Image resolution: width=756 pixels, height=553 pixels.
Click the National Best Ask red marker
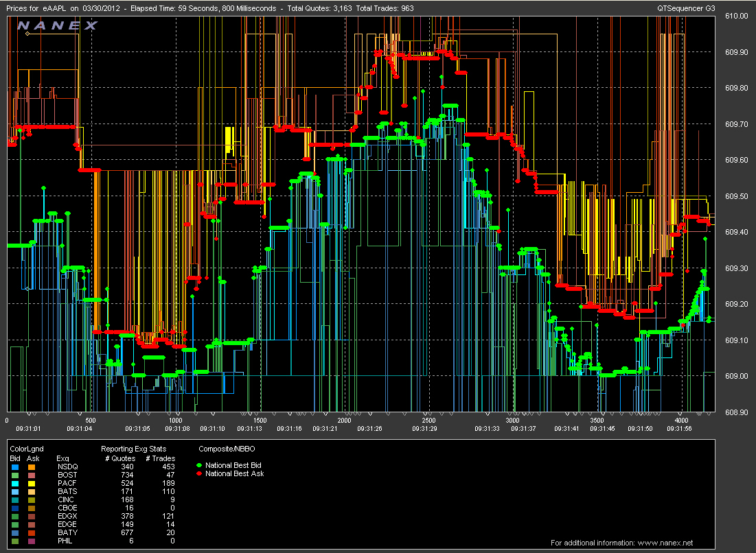pos(199,473)
